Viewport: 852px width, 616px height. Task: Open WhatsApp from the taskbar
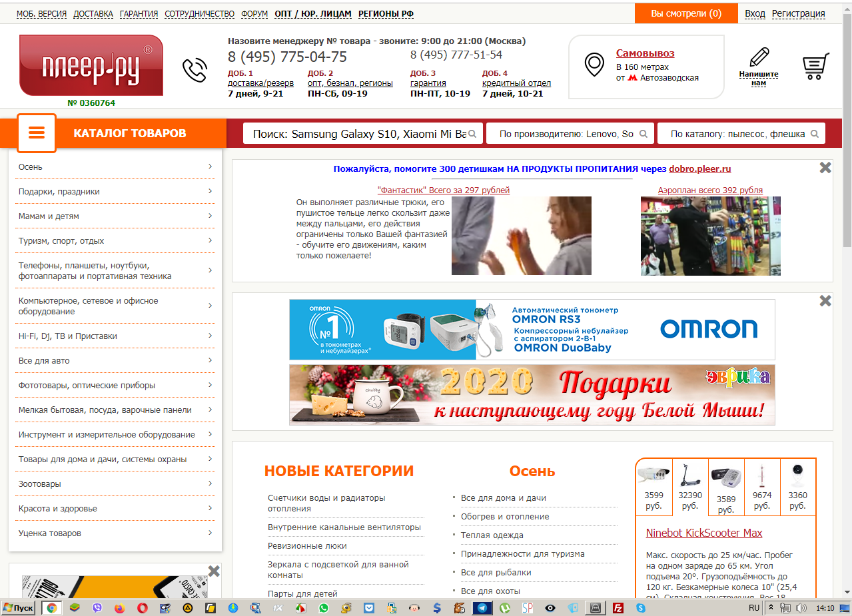(324, 608)
